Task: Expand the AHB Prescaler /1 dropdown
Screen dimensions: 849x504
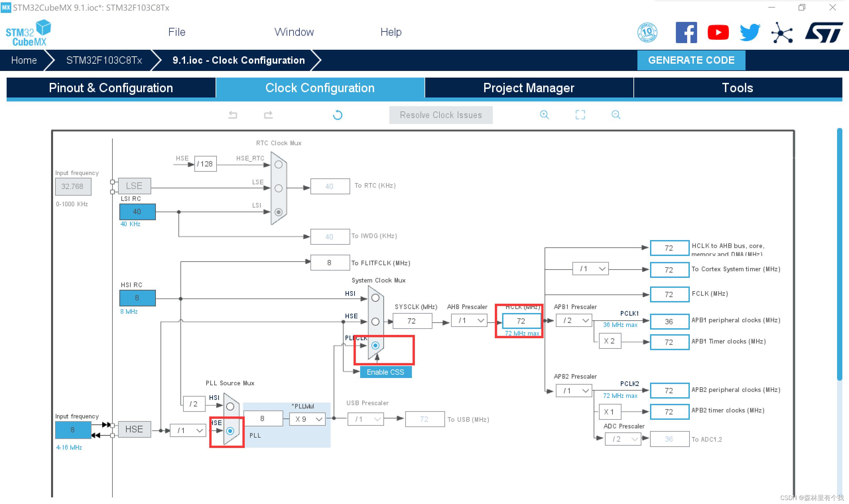Action: (x=469, y=320)
